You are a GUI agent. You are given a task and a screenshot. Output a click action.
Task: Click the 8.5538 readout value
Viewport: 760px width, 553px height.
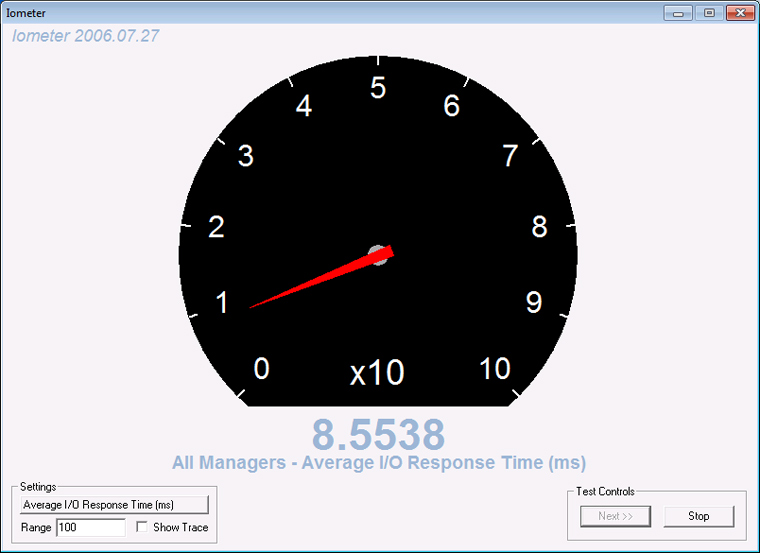378,434
